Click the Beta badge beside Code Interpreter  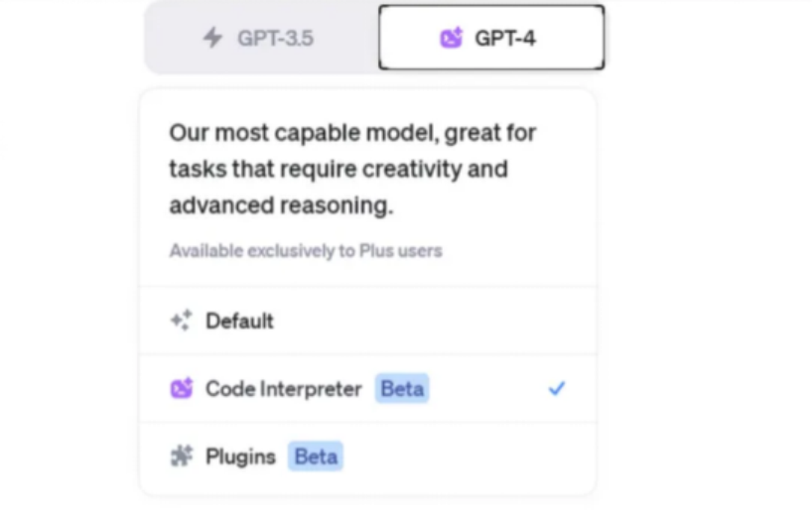pos(402,389)
